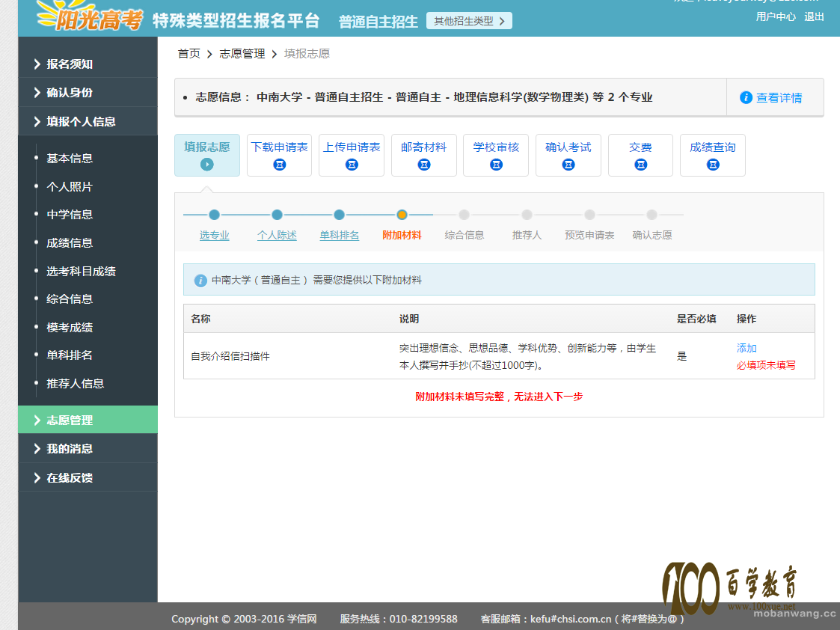Open 综合信息 in the sidebar list
Viewport: 840px width, 630px height.
coord(70,299)
